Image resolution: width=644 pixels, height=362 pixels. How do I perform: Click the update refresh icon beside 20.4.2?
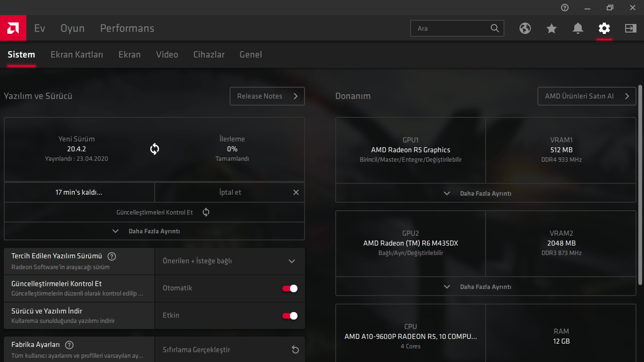pyautogui.click(x=155, y=149)
